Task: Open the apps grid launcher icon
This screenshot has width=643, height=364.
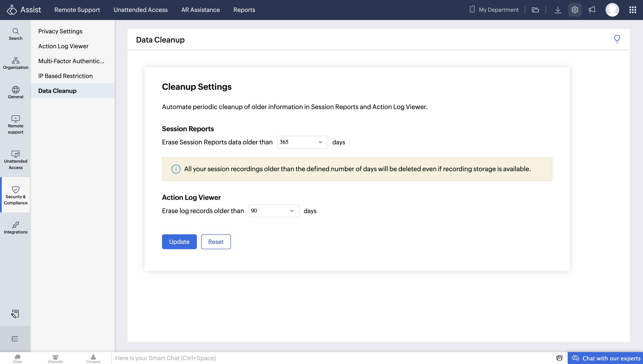Action: pyautogui.click(x=633, y=10)
